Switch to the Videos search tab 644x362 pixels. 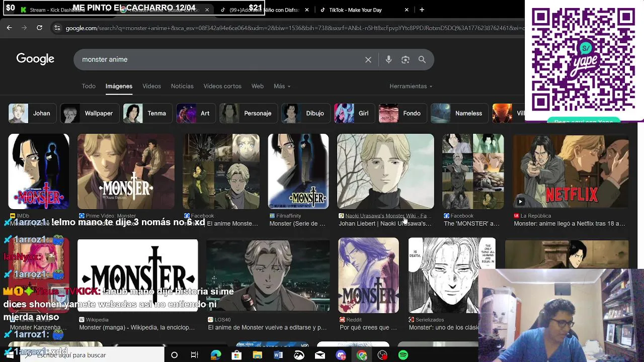(x=151, y=86)
